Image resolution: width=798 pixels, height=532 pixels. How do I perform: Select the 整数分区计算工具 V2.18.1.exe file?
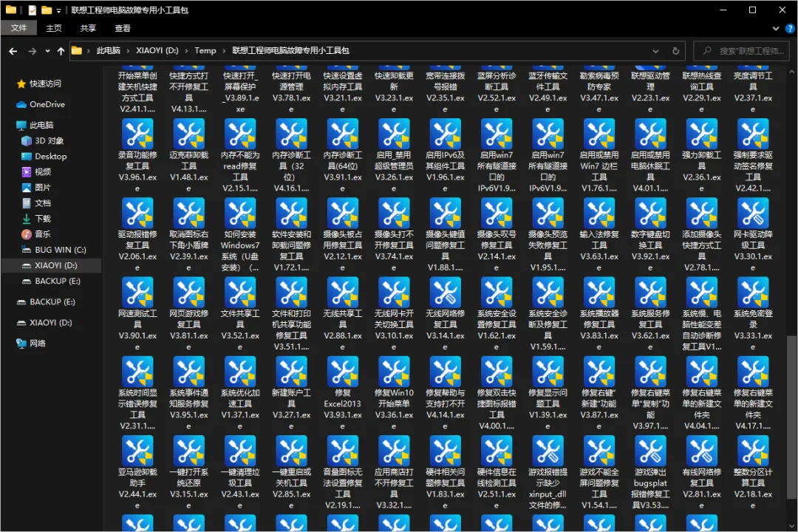753,473
